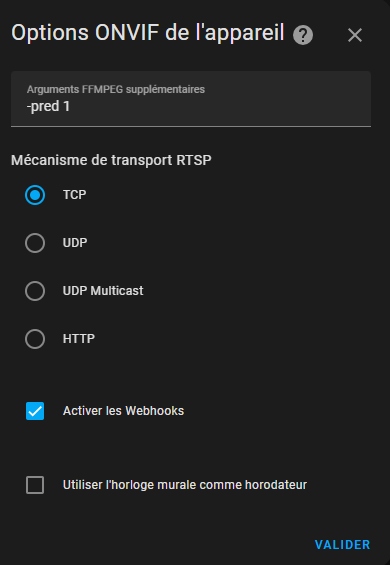Click the "TCP" option label text
390x565 pixels.
[x=74, y=195]
